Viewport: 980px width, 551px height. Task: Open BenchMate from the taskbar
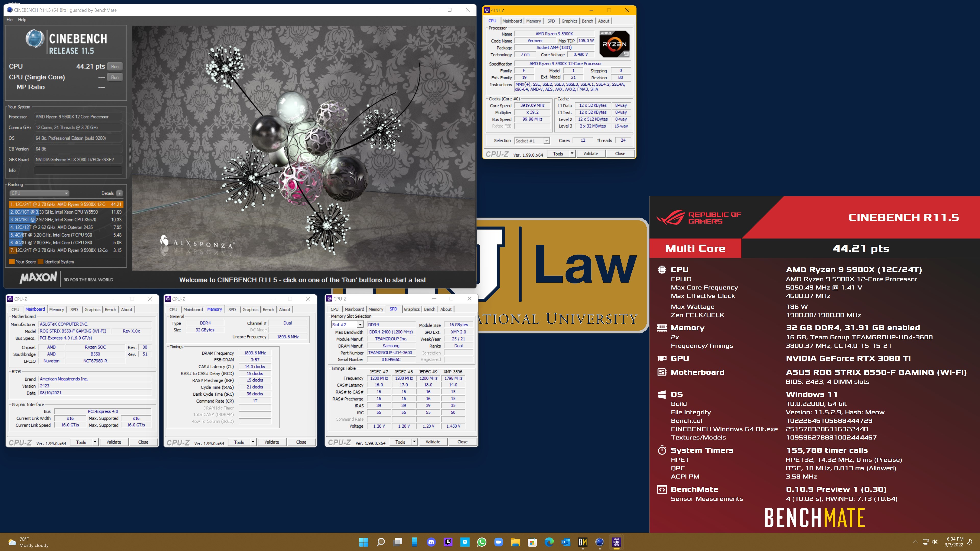582,542
